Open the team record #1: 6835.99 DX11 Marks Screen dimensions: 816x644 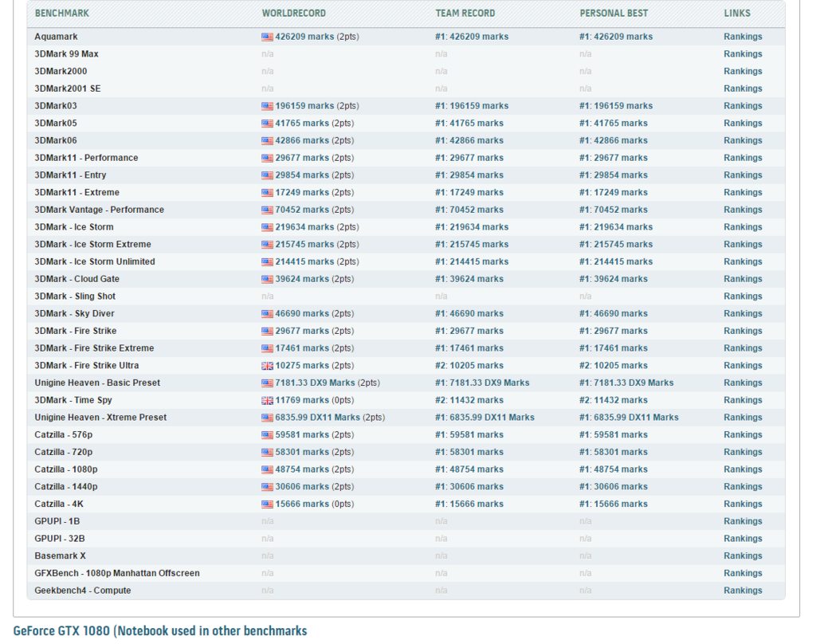tap(484, 418)
